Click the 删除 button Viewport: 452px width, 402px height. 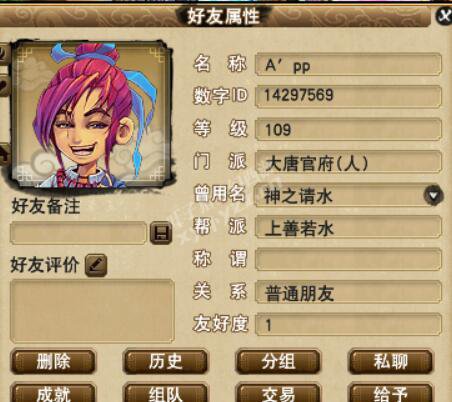click(53, 361)
